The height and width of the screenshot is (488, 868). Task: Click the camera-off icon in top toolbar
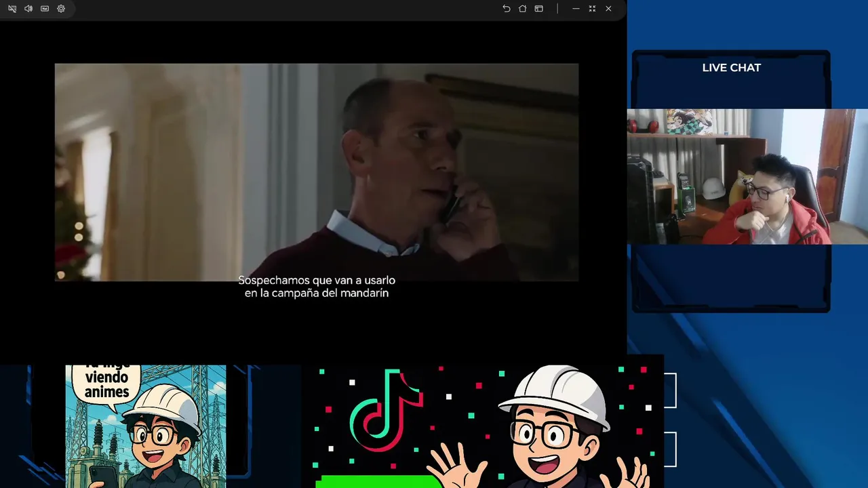(12, 9)
